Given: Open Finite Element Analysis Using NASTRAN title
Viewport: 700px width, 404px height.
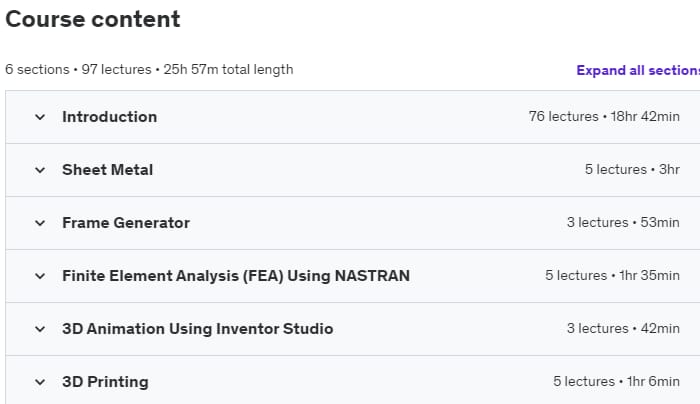Looking at the screenshot, I should tap(235, 276).
